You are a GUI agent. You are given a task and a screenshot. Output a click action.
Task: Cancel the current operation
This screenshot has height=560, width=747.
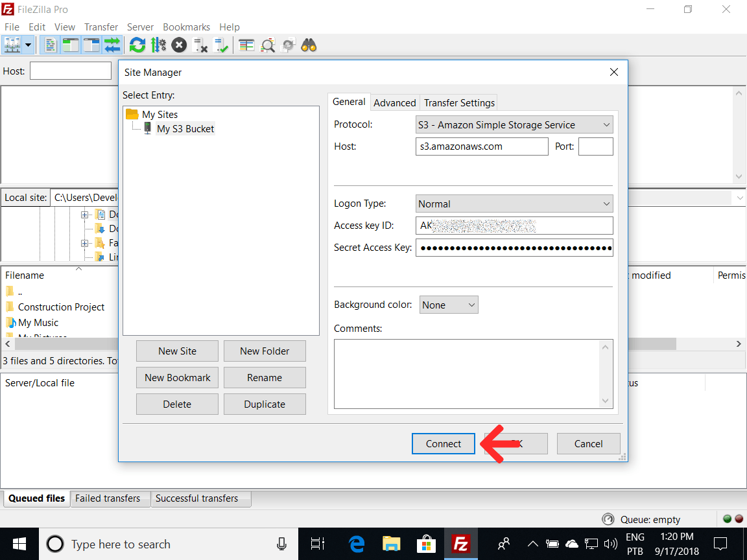178,45
